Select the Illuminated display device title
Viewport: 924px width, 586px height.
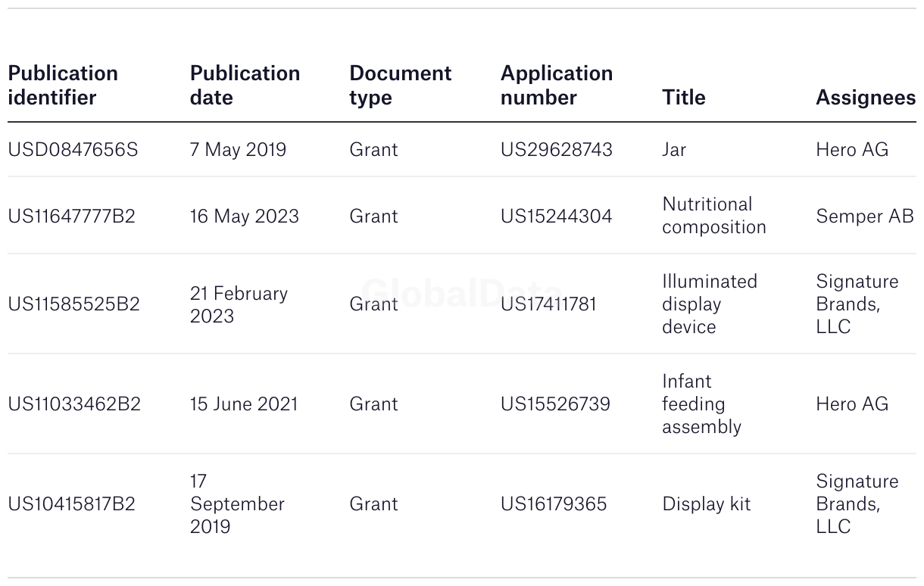coord(710,304)
